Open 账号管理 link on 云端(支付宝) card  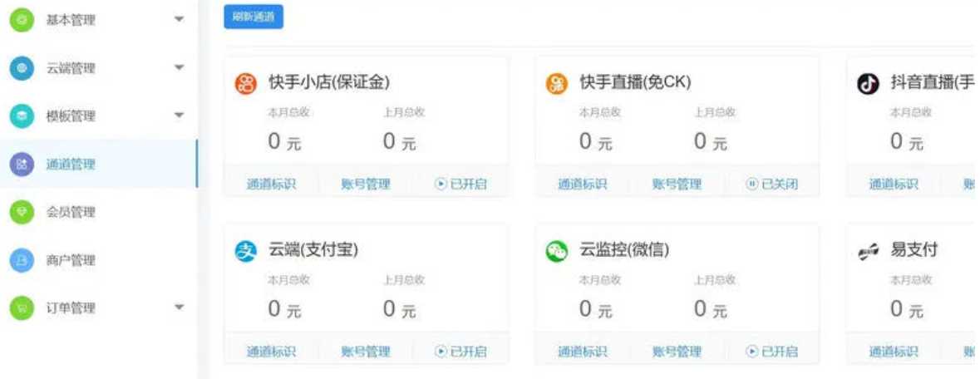366,352
